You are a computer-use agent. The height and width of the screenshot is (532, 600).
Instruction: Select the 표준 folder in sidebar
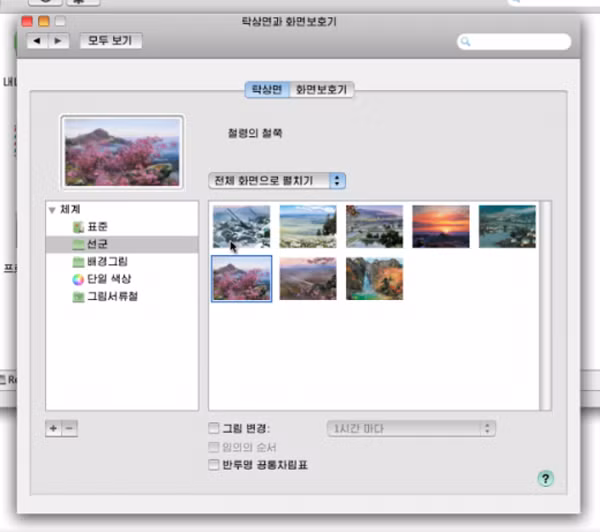click(x=97, y=227)
